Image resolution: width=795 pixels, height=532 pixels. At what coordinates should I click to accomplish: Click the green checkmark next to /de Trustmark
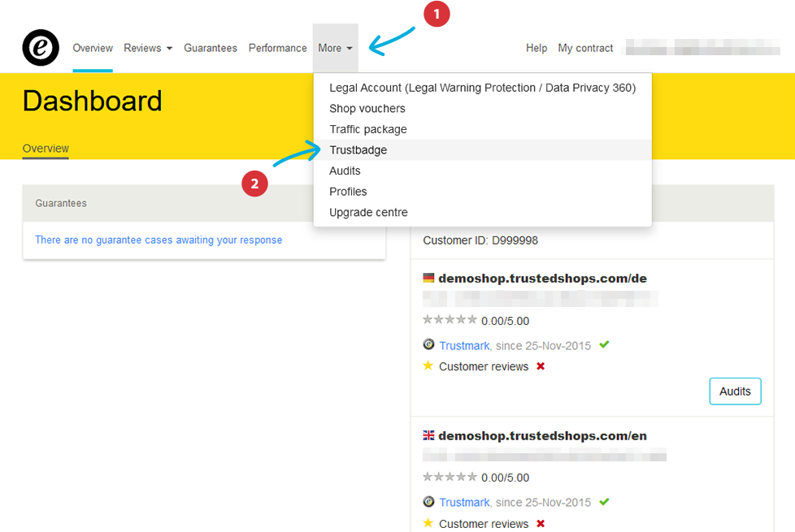tap(604, 344)
